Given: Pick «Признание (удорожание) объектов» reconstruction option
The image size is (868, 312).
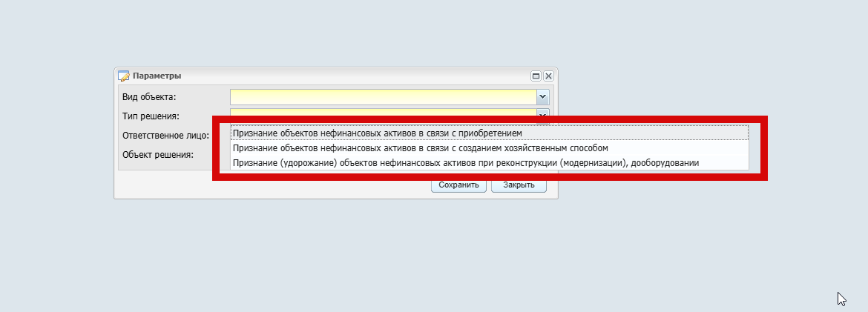Looking at the screenshot, I should 490,162.
